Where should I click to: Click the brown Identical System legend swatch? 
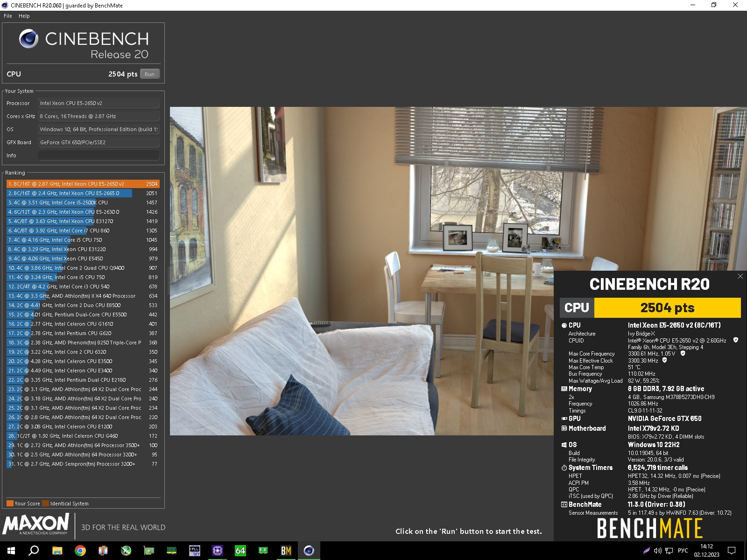coord(45,504)
